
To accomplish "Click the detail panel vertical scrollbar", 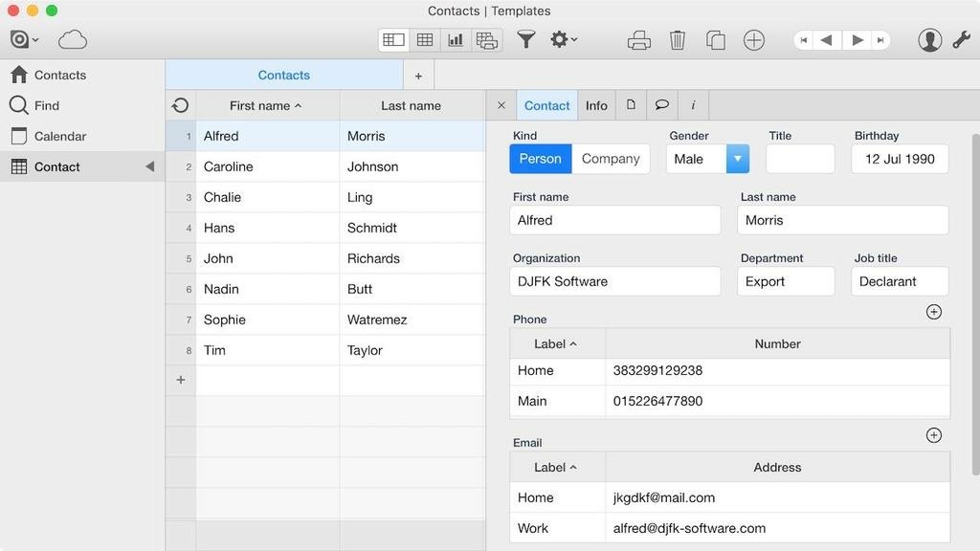I will (975, 304).
